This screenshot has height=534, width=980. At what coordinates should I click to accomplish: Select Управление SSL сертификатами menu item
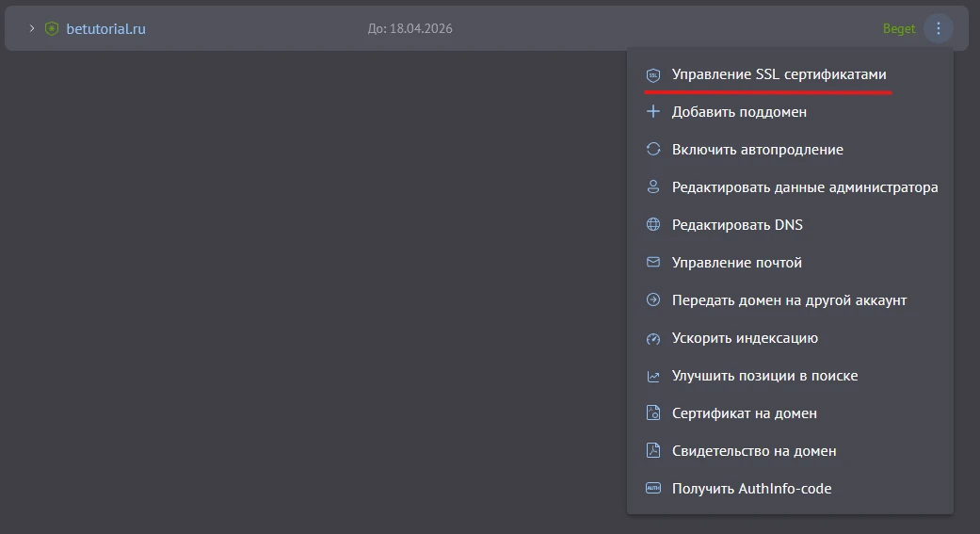[x=779, y=74]
